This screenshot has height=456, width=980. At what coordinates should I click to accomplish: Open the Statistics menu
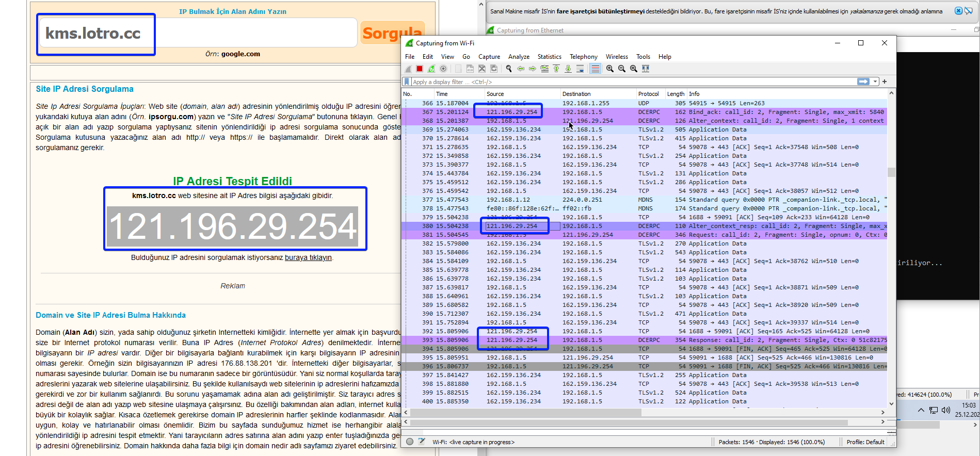coord(549,57)
